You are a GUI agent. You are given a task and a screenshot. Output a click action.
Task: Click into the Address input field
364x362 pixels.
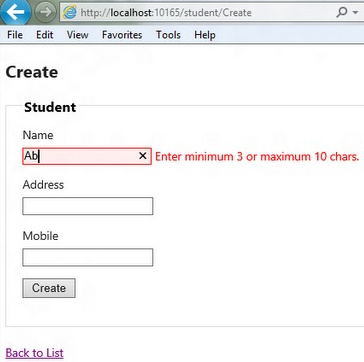click(x=88, y=206)
